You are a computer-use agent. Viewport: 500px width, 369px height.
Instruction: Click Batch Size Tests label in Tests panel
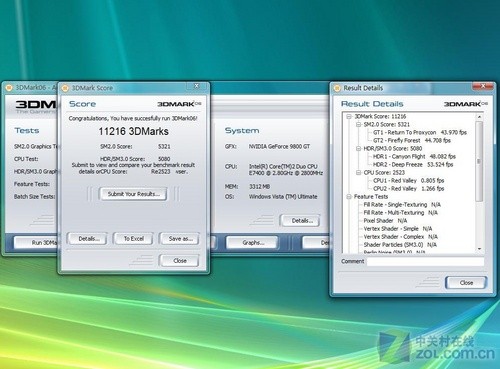34,197
